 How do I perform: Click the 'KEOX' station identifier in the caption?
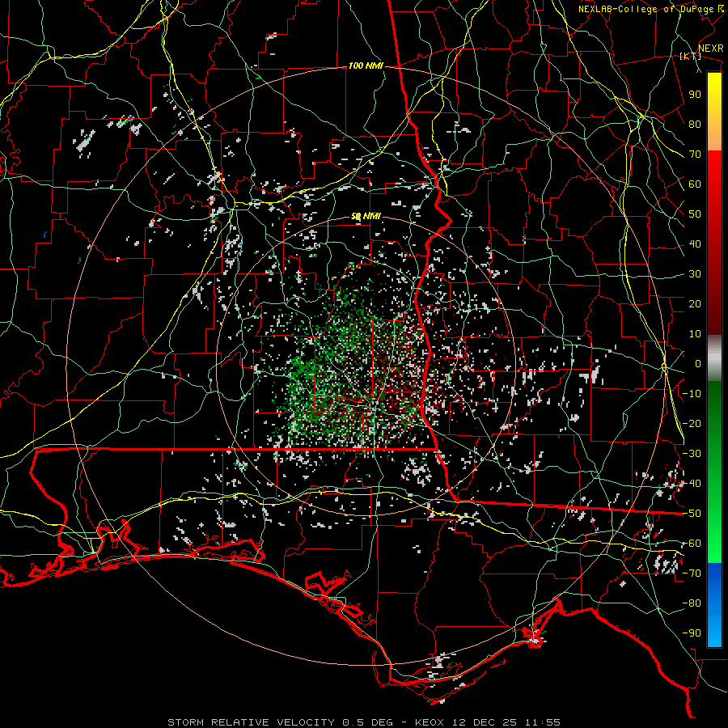(x=430, y=722)
